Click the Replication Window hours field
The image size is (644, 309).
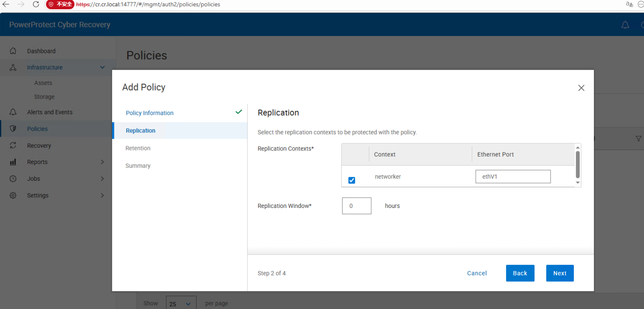point(356,206)
